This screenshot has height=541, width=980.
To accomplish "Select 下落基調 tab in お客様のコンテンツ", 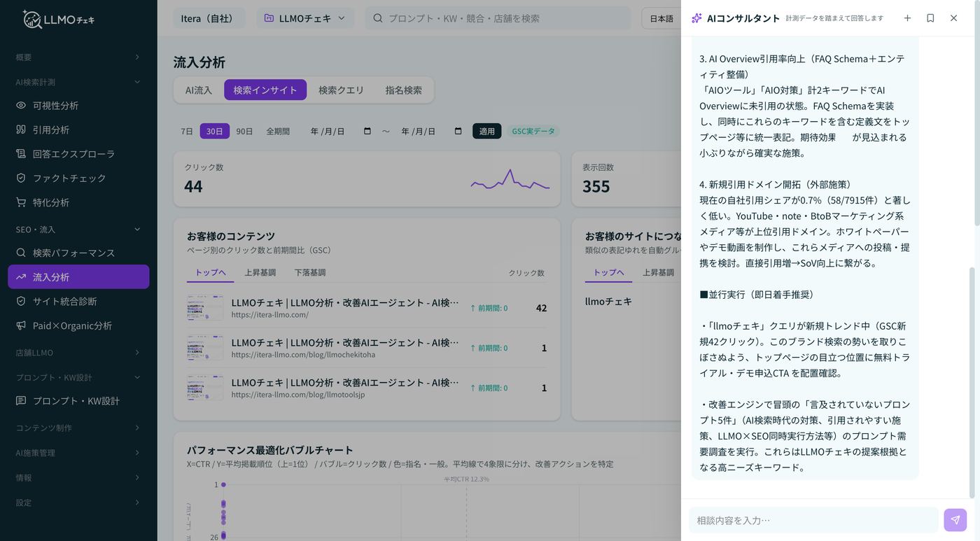I will [309, 272].
